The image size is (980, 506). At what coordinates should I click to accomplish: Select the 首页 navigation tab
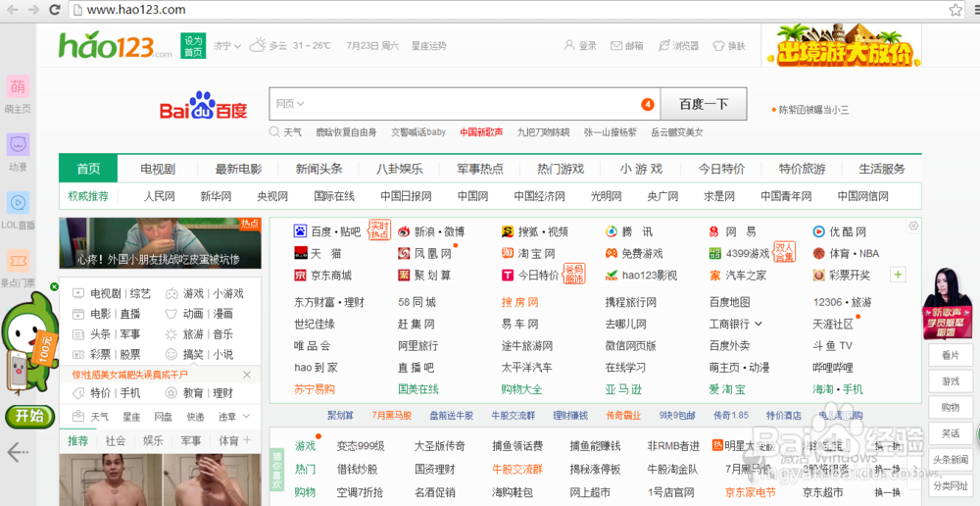click(88, 169)
